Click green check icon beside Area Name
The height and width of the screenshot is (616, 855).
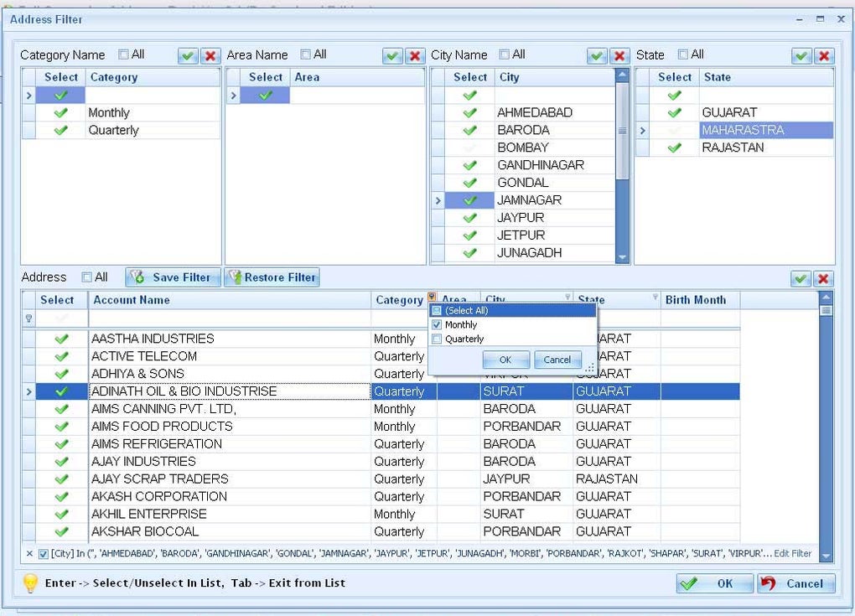coord(392,55)
